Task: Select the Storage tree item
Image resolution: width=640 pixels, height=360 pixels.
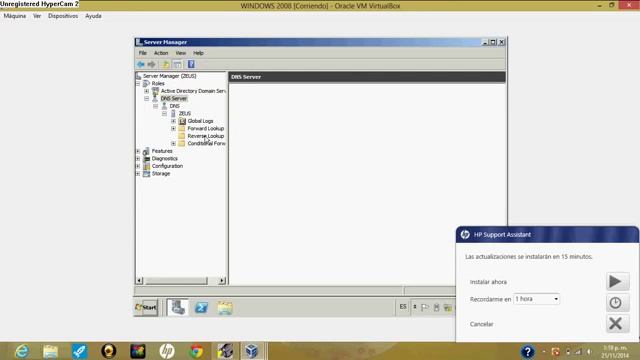Action: (x=161, y=173)
